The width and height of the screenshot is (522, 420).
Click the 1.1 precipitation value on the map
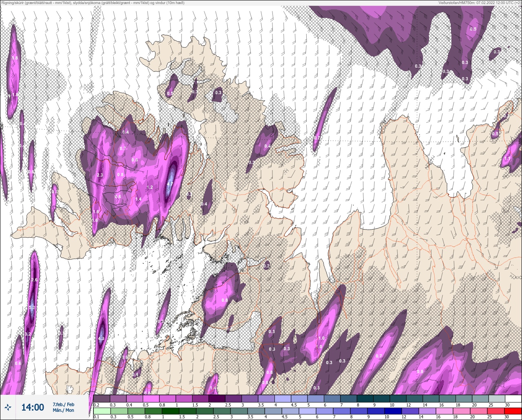click(507, 158)
